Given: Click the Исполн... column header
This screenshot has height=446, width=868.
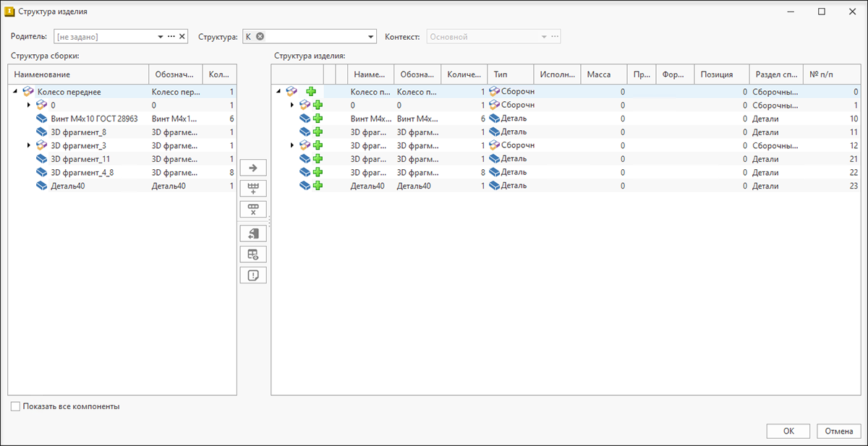Looking at the screenshot, I should pos(557,74).
